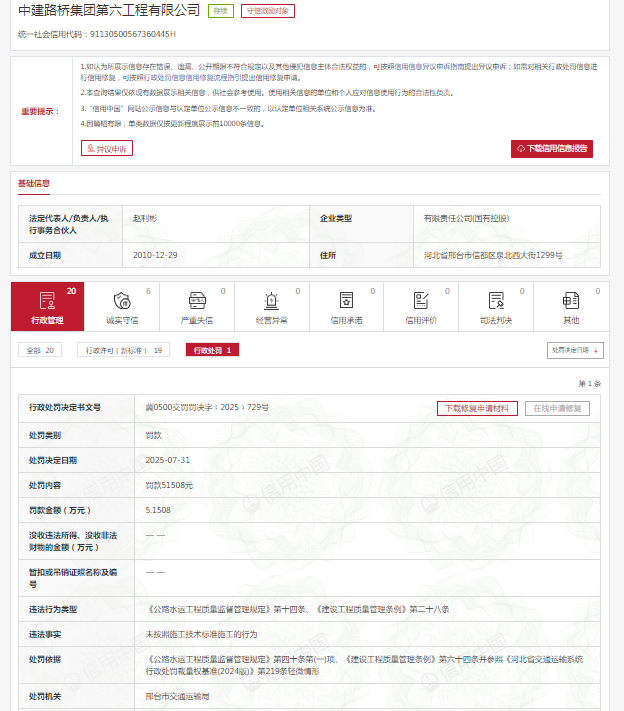Image resolution: width=624 pixels, height=711 pixels.
Task: Click 在线申请修复 button
Action: point(557,408)
